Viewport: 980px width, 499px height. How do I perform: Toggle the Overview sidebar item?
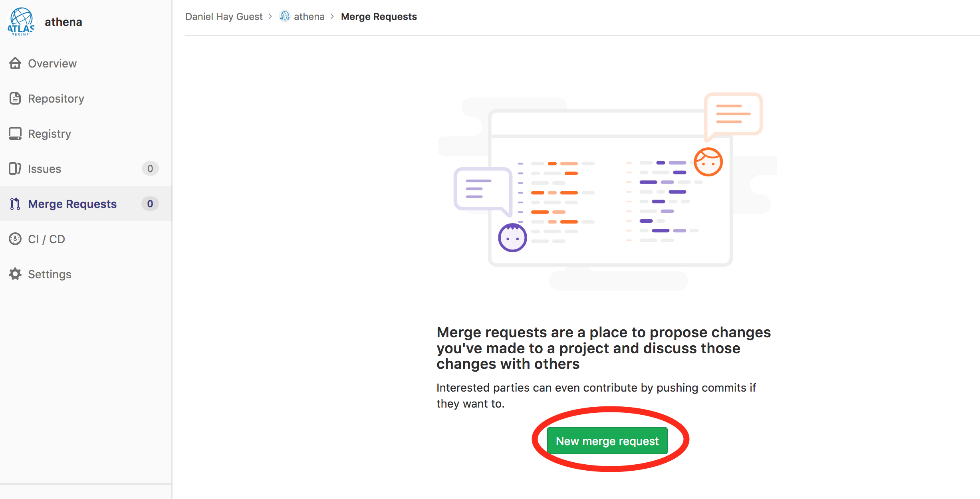tap(52, 63)
